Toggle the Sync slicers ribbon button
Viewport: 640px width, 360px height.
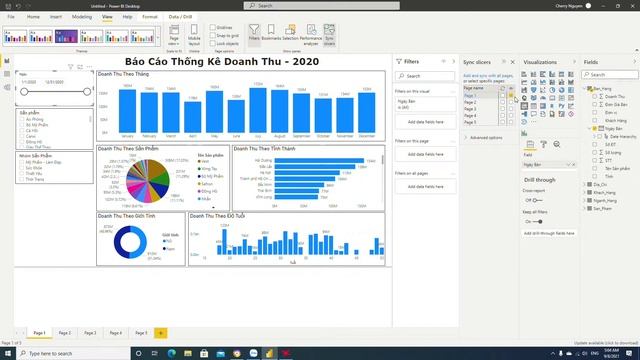tap(329, 34)
